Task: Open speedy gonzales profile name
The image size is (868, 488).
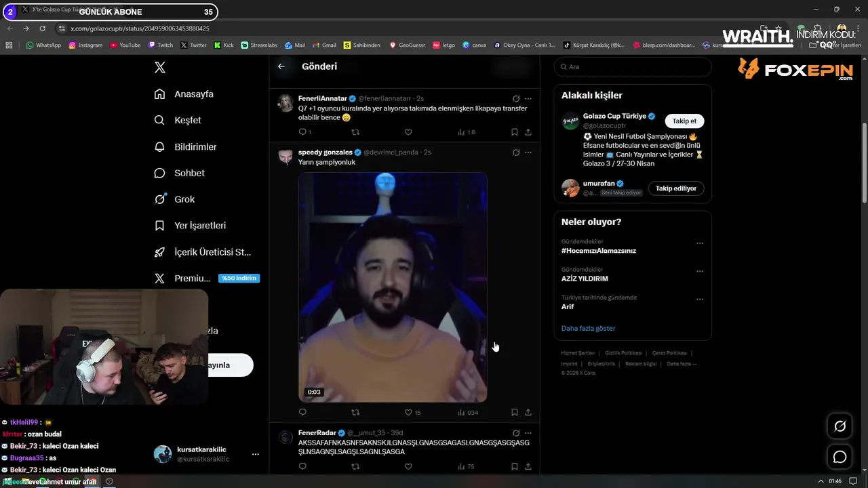Action: pos(325,152)
